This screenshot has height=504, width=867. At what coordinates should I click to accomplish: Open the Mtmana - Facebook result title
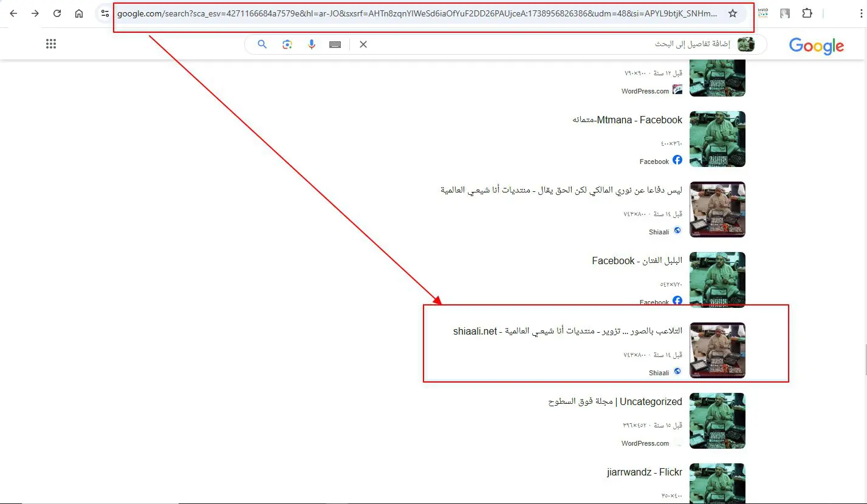[628, 120]
